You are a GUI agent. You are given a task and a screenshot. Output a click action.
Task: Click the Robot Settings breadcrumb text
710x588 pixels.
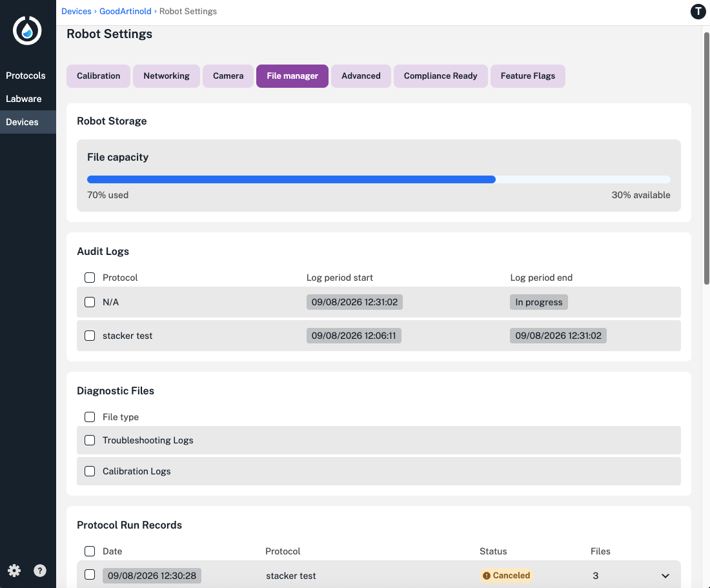[x=188, y=12]
